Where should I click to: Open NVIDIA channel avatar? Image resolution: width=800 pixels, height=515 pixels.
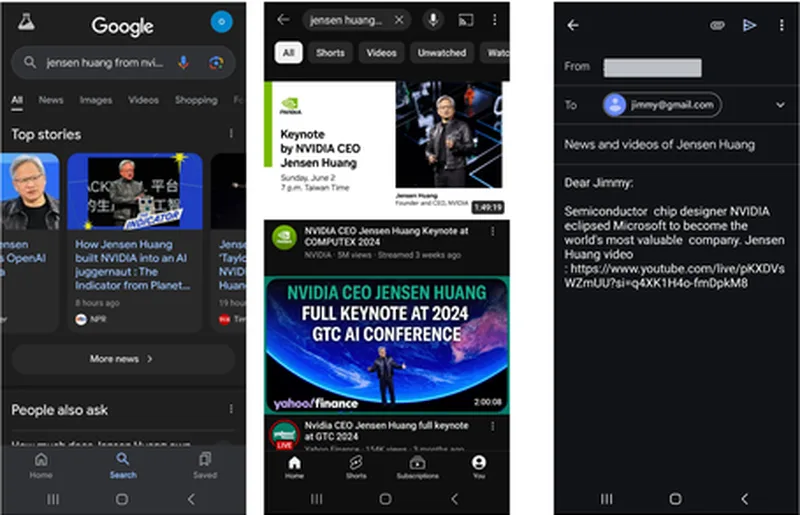coord(284,237)
